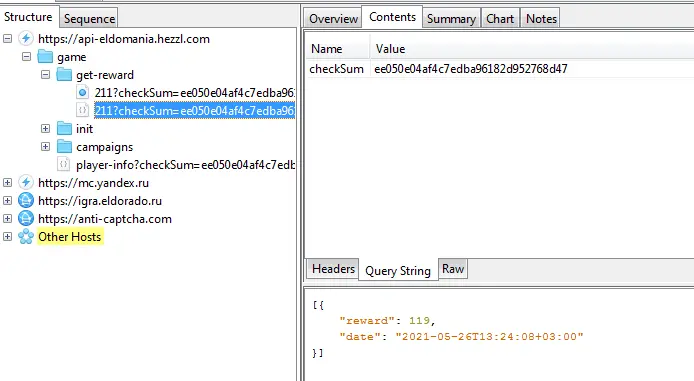Click the init folder icon
Viewport: 694px width, 381px height.
[x=64, y=129]
